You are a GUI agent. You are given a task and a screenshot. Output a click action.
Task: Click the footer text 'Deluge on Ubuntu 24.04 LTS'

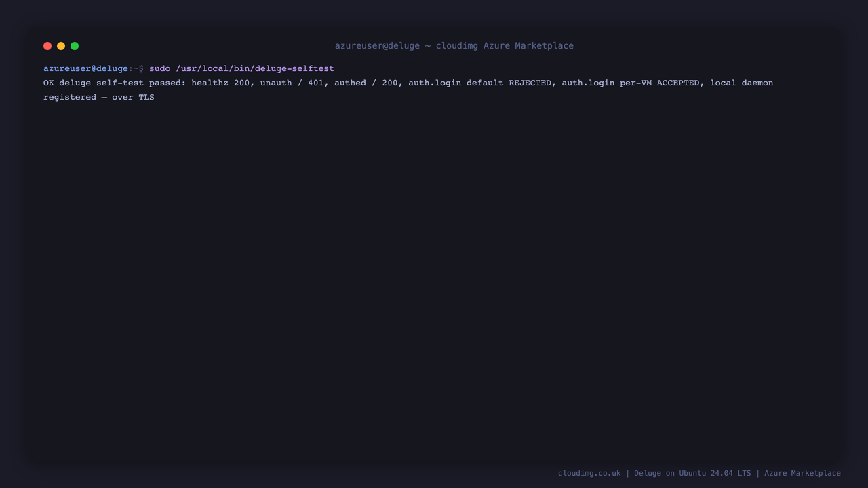click(x=692, y=473)
